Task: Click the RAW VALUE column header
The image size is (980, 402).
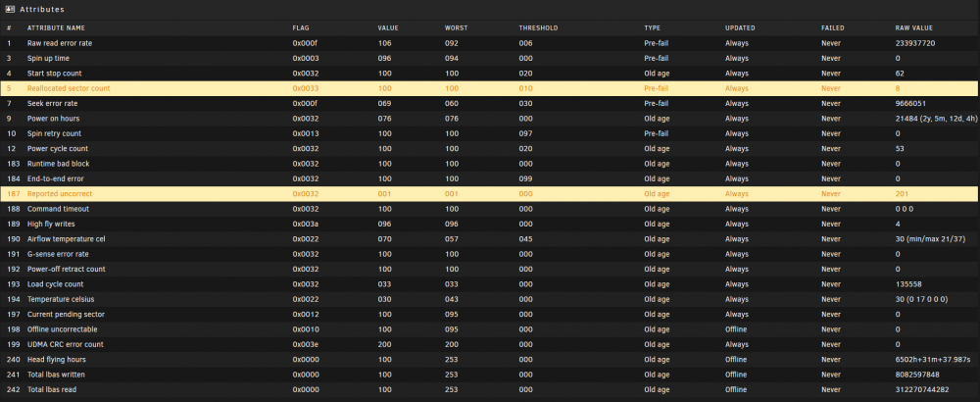Action: click(913, 28)
